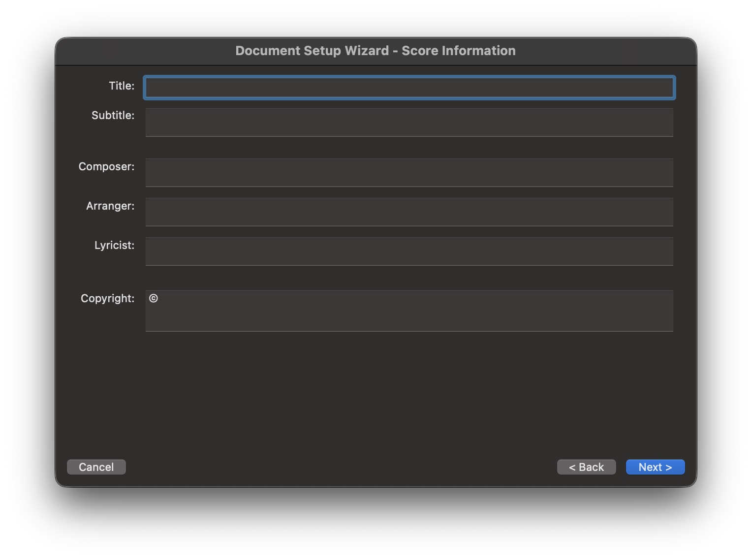Click the © symbol in the Copyright field
The width and height of the screenshot is (752, 560).
[154, 298]
